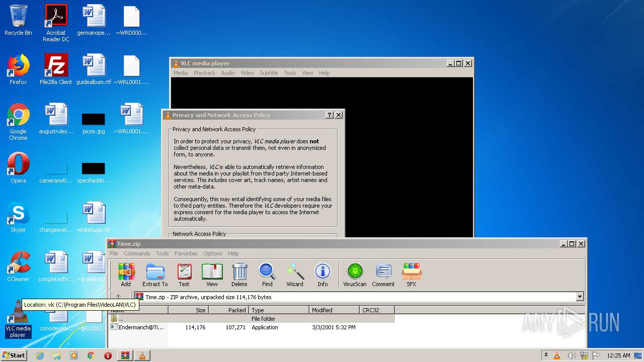Select the FileZilla Client desktop icon

click(56, 69)
